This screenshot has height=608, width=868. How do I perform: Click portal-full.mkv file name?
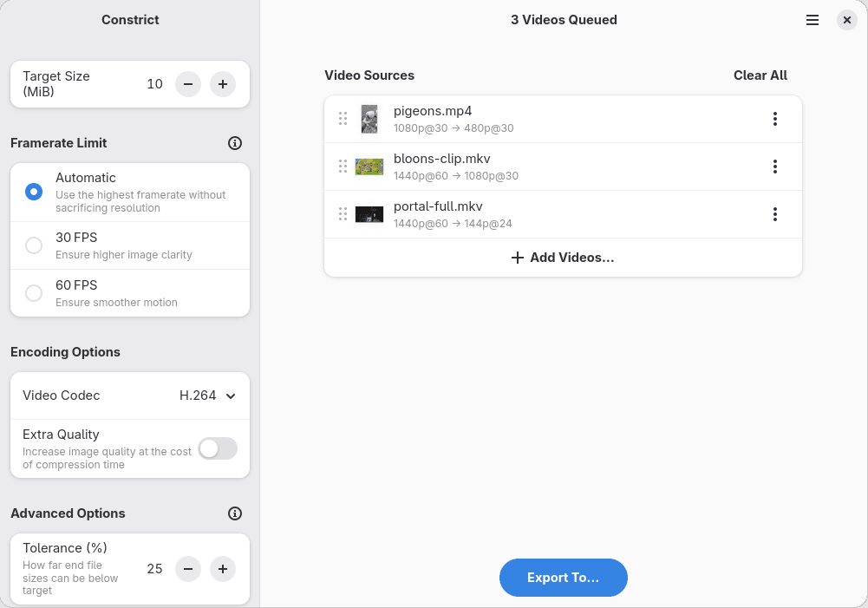tap(438, 206)
